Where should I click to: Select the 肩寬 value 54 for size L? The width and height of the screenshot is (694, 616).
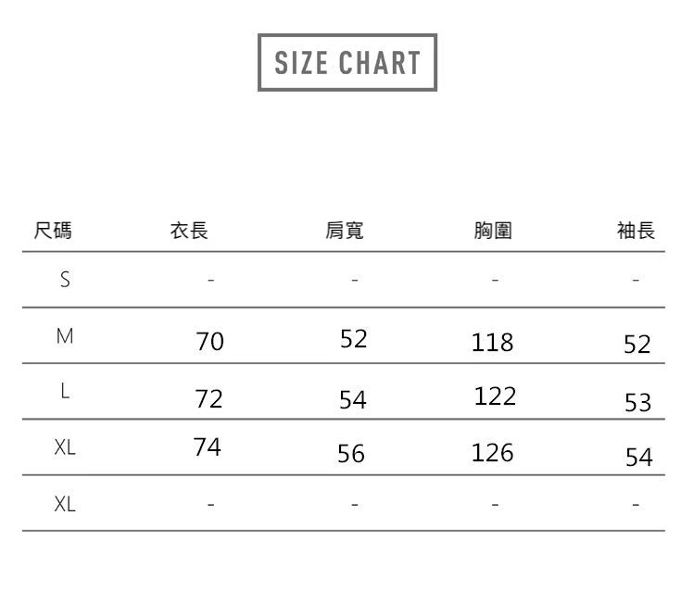point(352,400)
